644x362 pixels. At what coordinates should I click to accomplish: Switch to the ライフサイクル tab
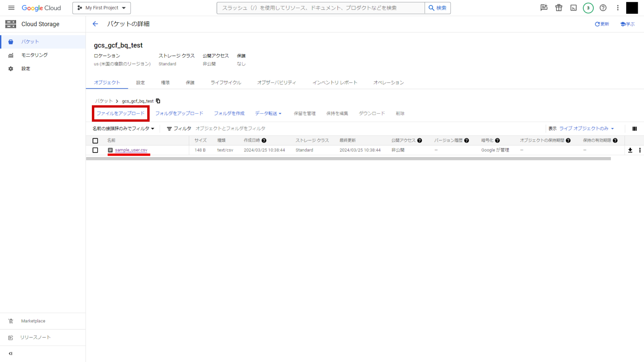click(x=226, y=82)
